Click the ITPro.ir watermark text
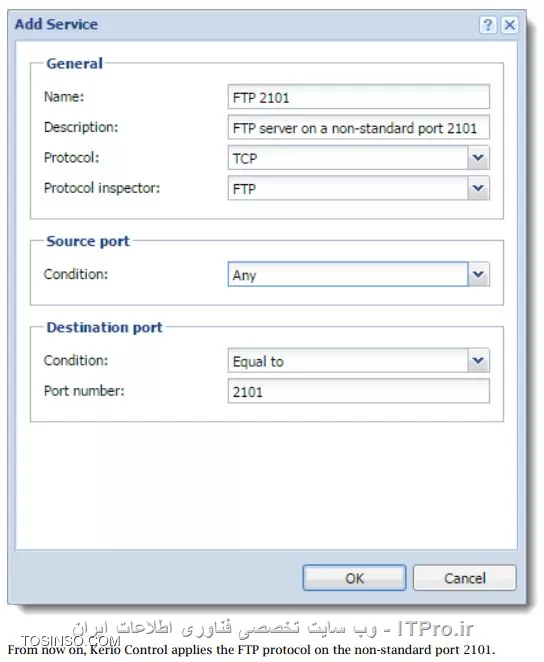544x662 pixels. click(x=435, y=629)
